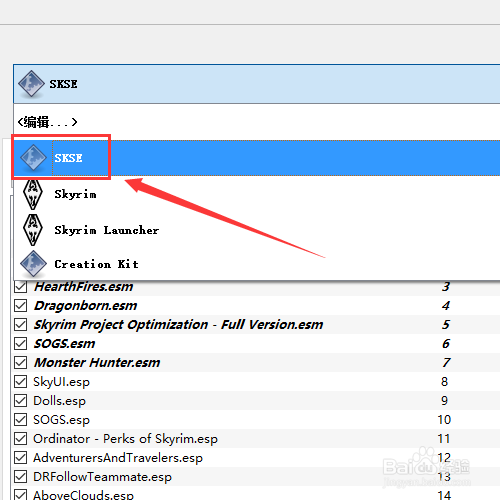Select Dolls.esp plugin name
The image size is (500, 500).
pos(59,401)
